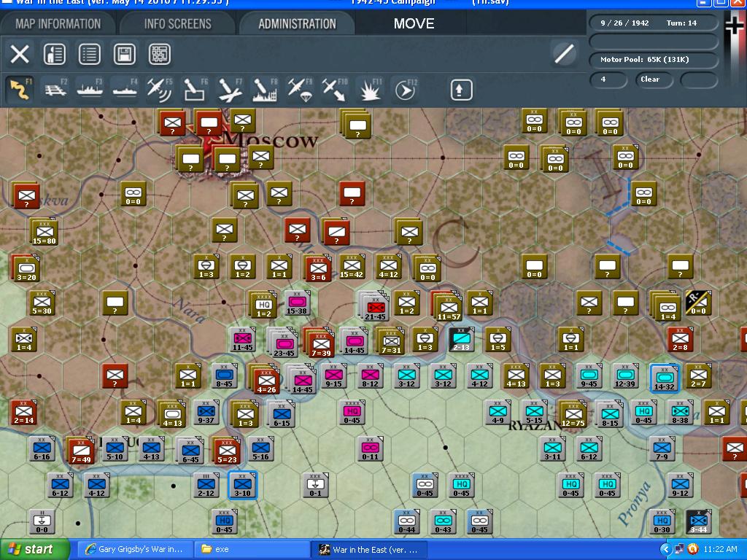Select the highlighted 14-32 cyan unit
The height and width of the screenshot is (560, 747).
pos(664,378)
